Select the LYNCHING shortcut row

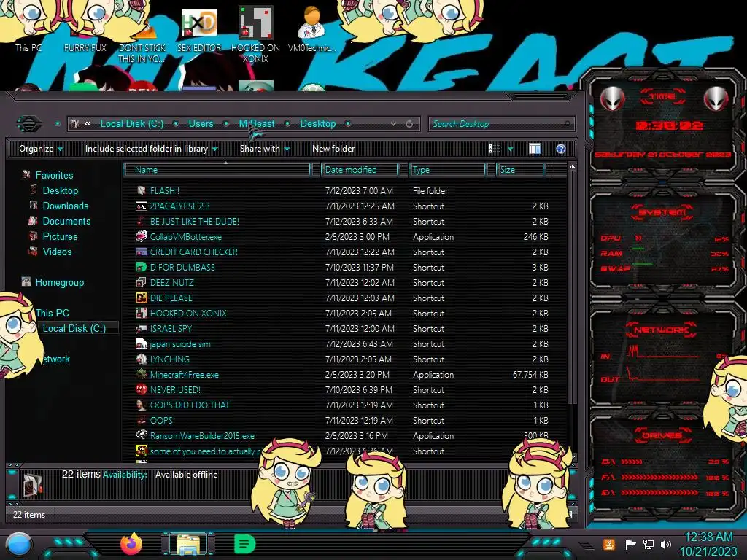(342, 359)
